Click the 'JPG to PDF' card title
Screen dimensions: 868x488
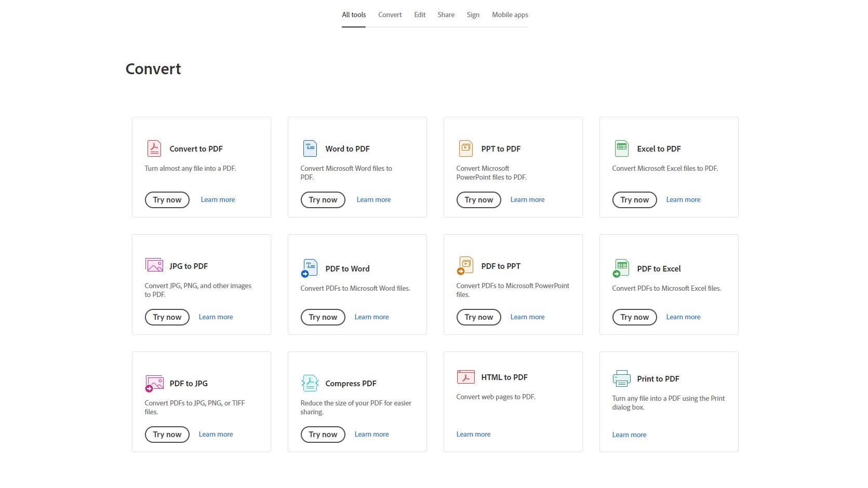(189, 266)
